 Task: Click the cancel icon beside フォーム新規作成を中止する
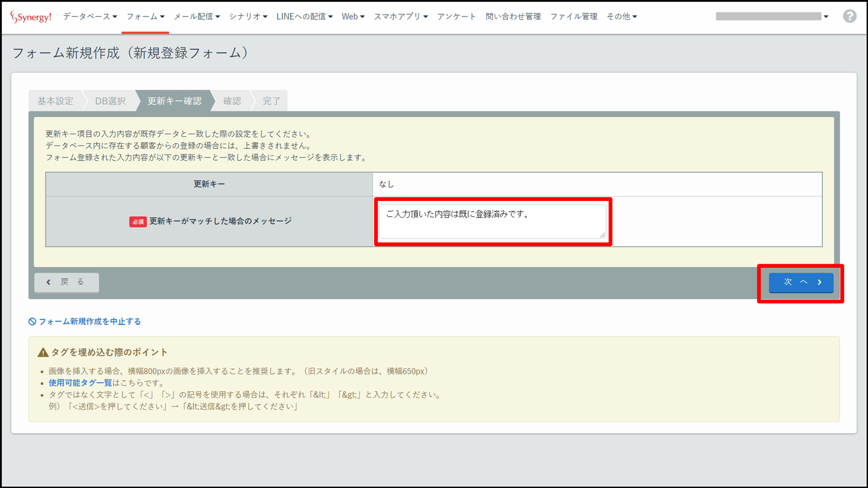pyautogui.click(x=32, y=322)
